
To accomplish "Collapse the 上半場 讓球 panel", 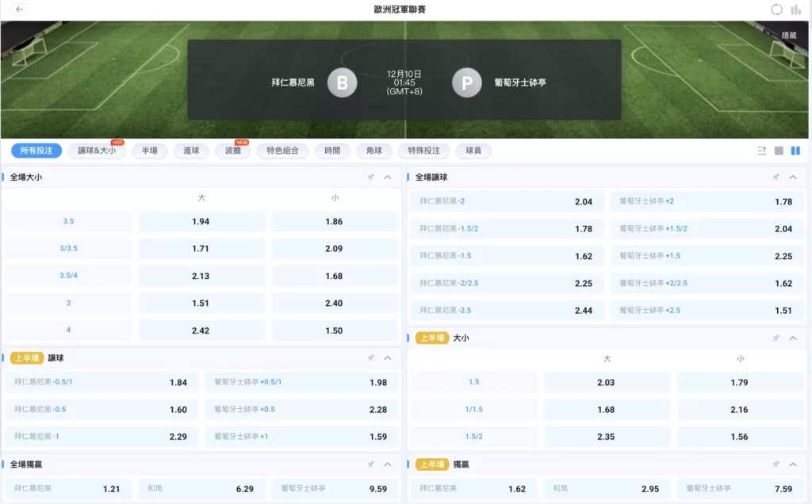I will tap(388, 357).
